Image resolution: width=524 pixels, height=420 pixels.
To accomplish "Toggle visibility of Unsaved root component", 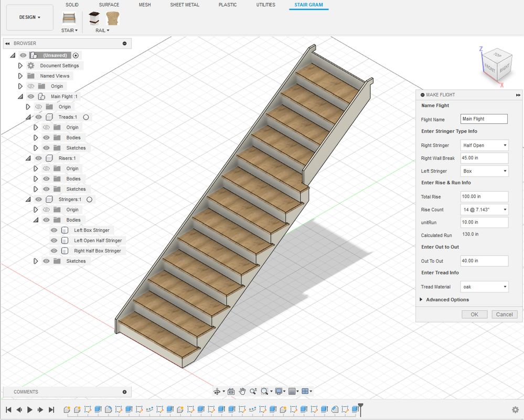I will [x=23, y=55].
